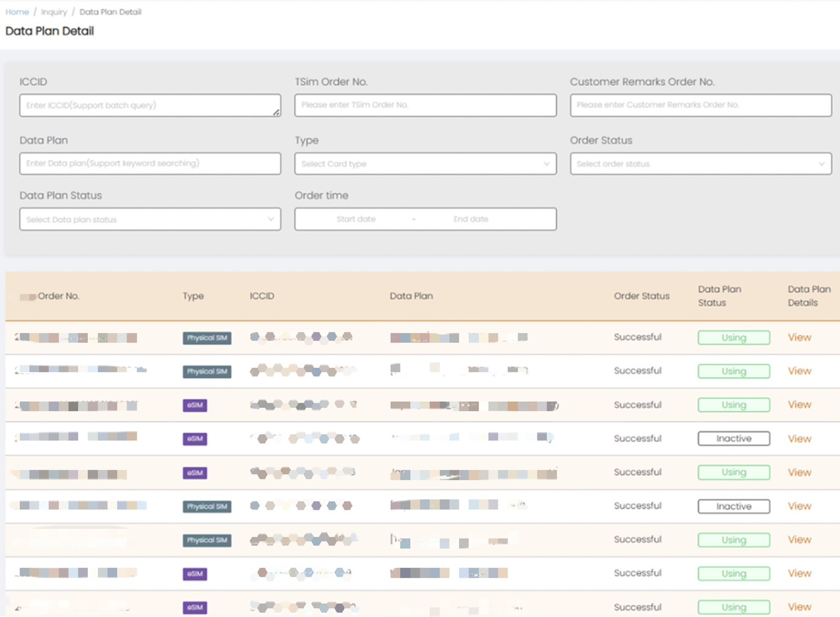The height and width of the screenshot is (617, 840).
Task: Click the Data Plan column header
Action: (411, 296)
